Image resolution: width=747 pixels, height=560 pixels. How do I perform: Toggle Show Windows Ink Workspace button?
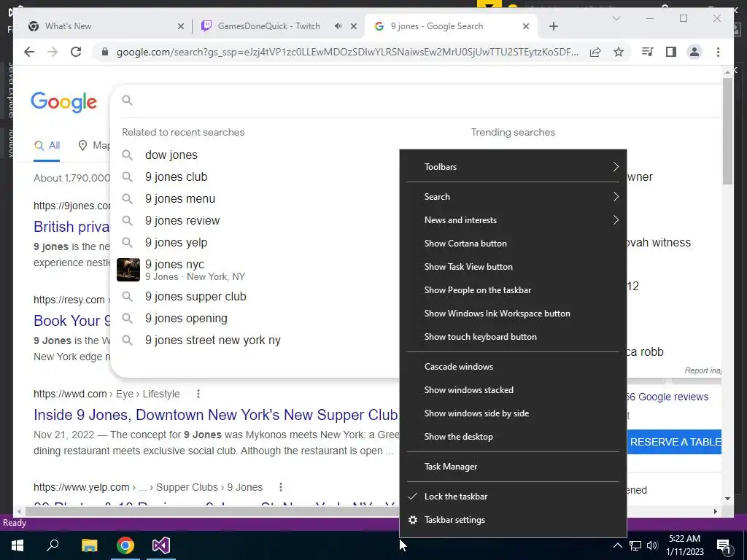(x=513, y=314)
